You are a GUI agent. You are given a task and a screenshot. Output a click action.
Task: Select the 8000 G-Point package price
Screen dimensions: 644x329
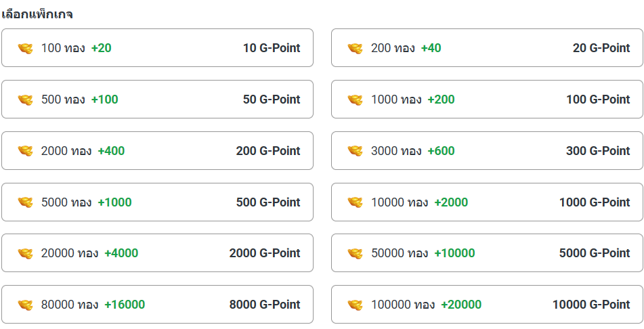(x=265, y=305)
